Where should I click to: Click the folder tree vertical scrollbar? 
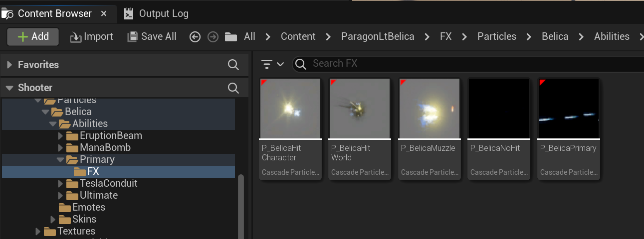pyautogui.click(x=241, y=206)
